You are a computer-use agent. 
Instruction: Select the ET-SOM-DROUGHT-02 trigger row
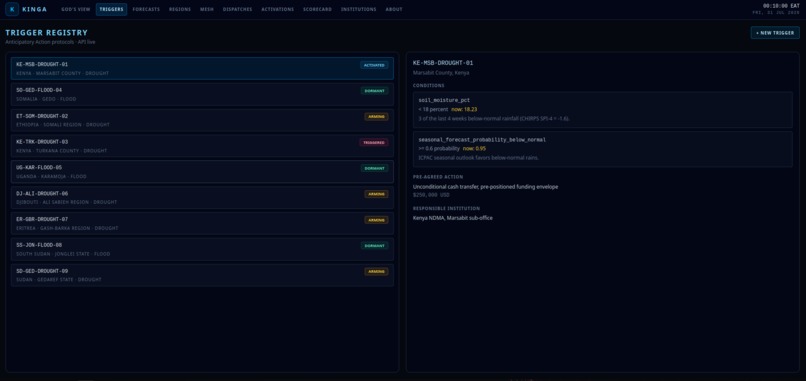coord(203,120)
